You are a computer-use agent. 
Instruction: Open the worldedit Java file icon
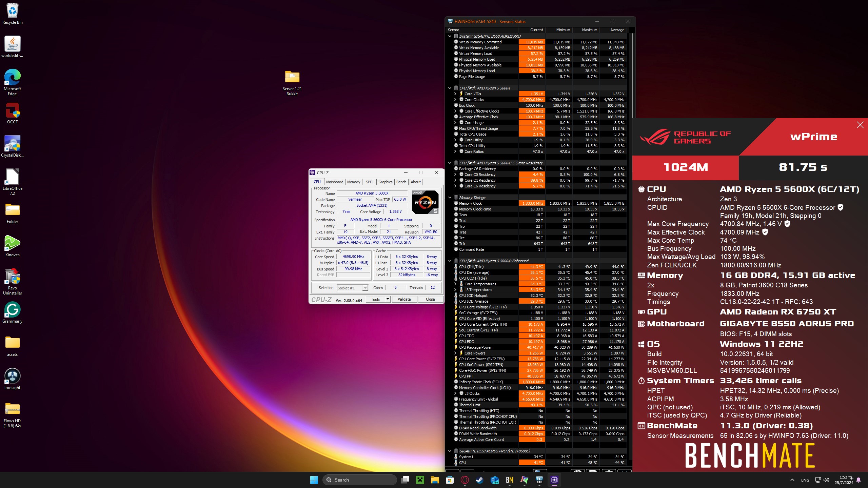pos(13,47)
